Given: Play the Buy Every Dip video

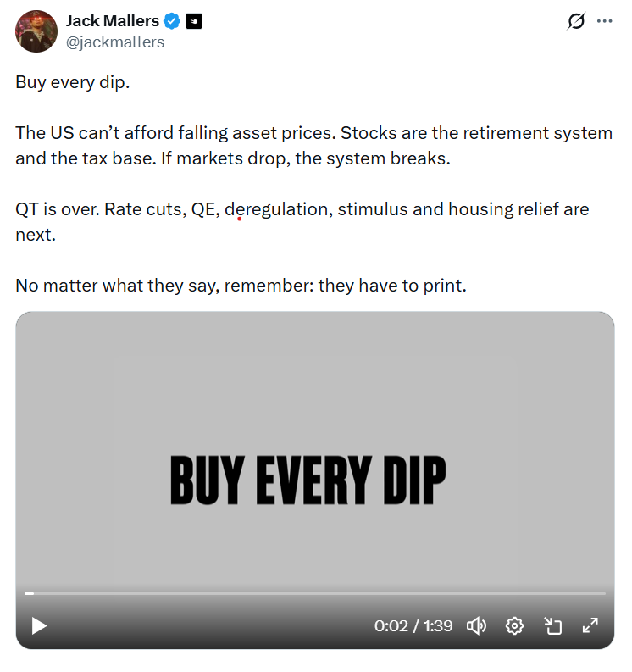Looking at the screenshot, I should click(x=39, y=626).
